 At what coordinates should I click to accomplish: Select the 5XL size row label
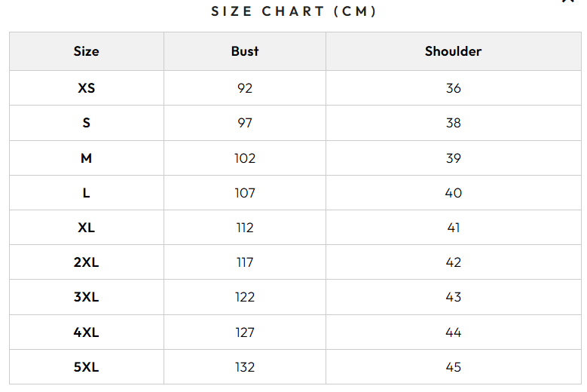click(x=86, y=367)
